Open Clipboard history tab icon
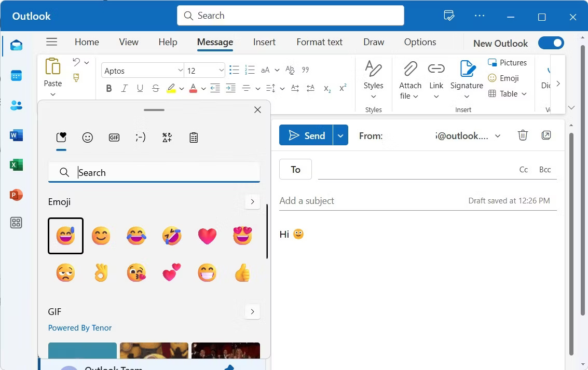 pyautogui.click(x=194, y=138)
